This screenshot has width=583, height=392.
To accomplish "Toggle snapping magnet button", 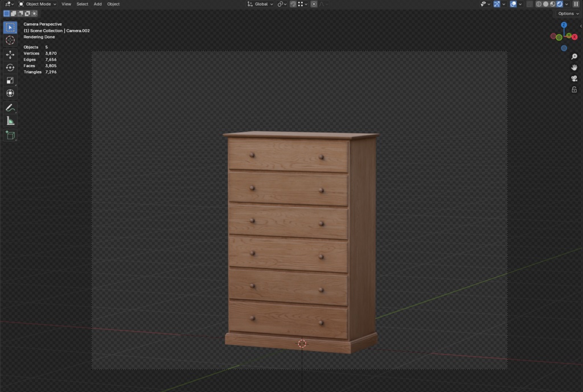I will pyautogui.click(x=293, y=4).
